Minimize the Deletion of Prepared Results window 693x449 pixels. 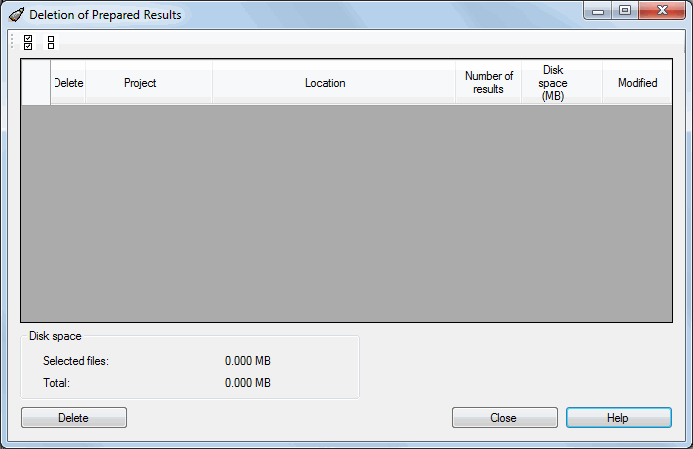click(x=598, y=11)
